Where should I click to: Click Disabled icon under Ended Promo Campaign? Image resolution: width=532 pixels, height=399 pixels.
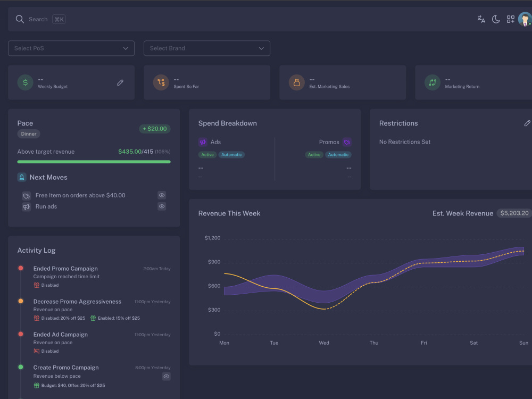coord(36,285)
